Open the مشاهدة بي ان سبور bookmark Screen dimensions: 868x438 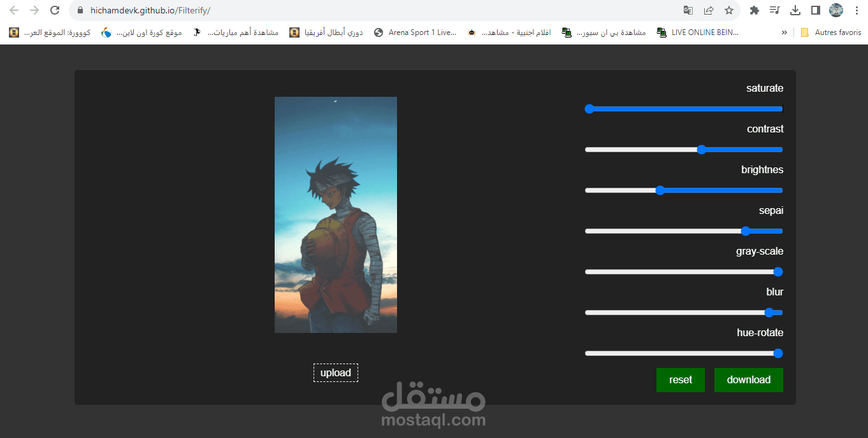(604, 32)
